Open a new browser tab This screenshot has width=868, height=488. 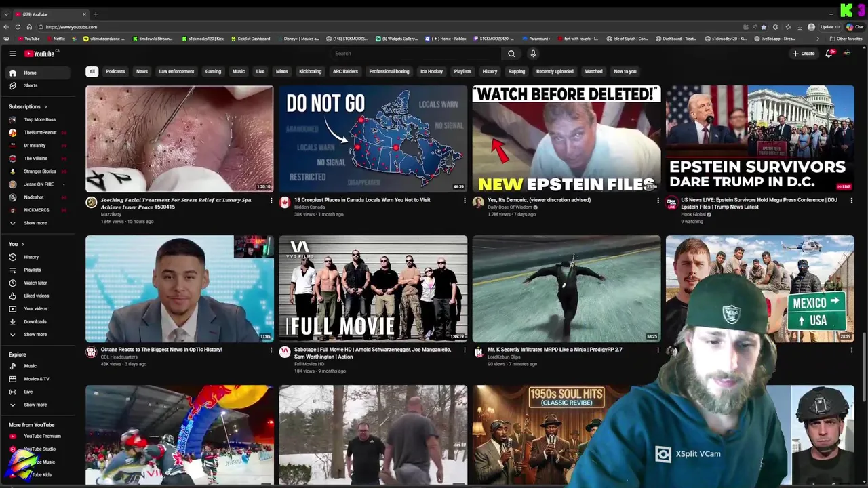pos(96,14)
